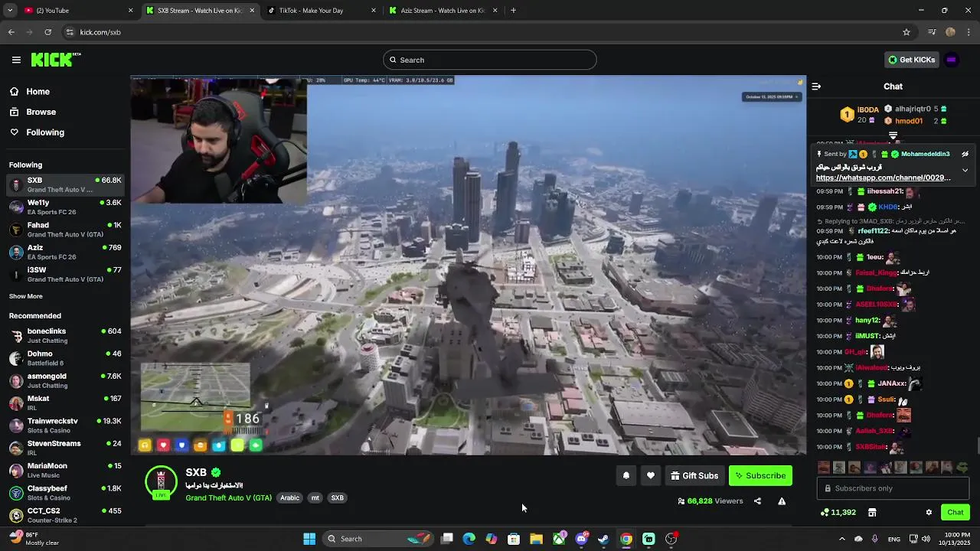The image size is (980, 551).
Task: Open the user avatar menu
Action: point(952,60)
